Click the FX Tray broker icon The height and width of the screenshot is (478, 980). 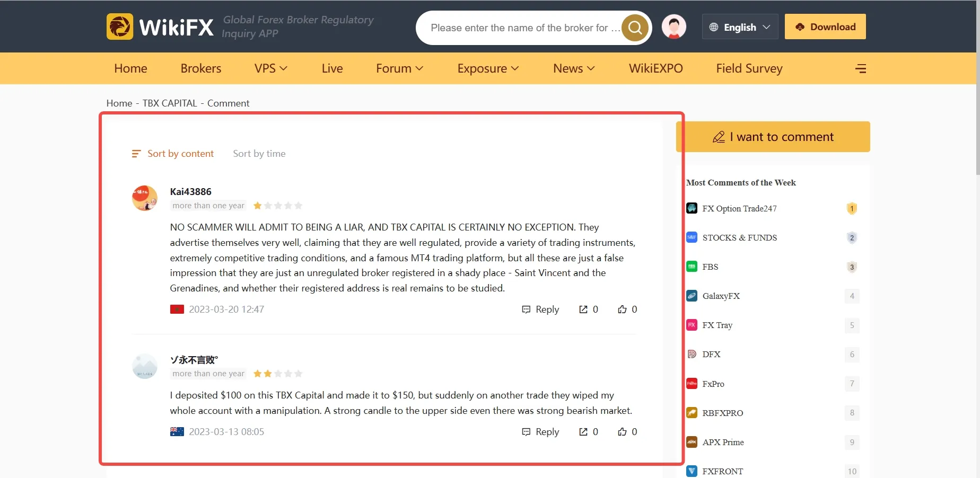point(692,325)
